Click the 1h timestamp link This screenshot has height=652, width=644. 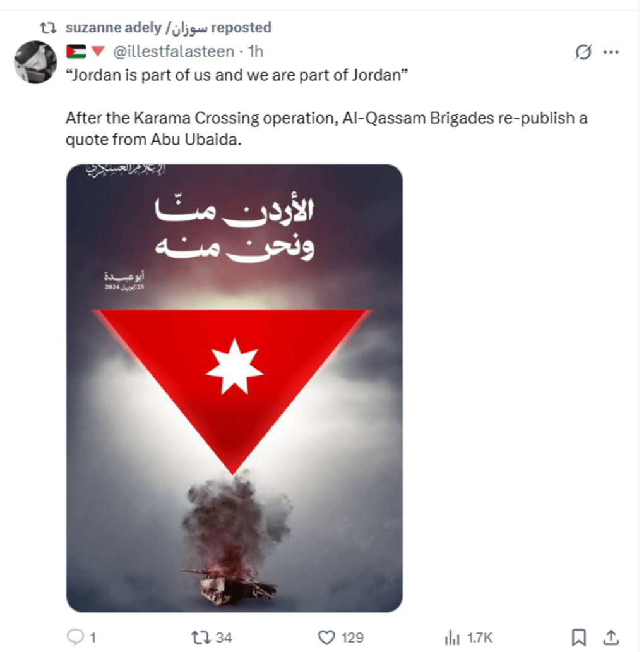pyautogui.click(x=256, y=52)
